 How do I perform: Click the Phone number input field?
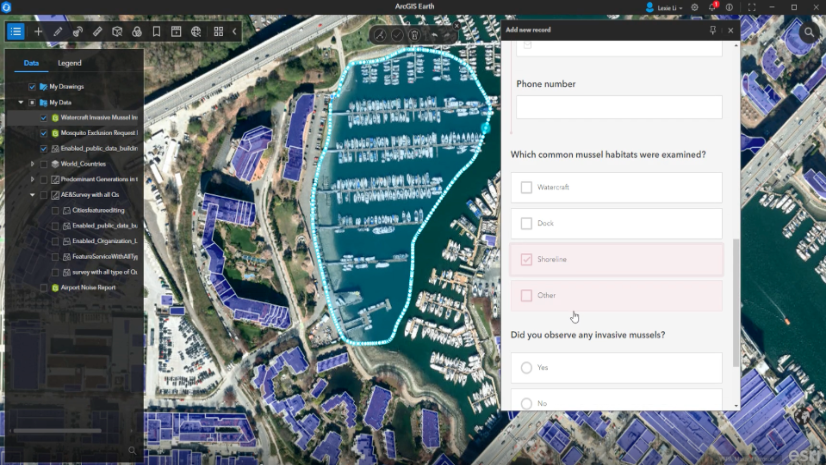point(618,107)
